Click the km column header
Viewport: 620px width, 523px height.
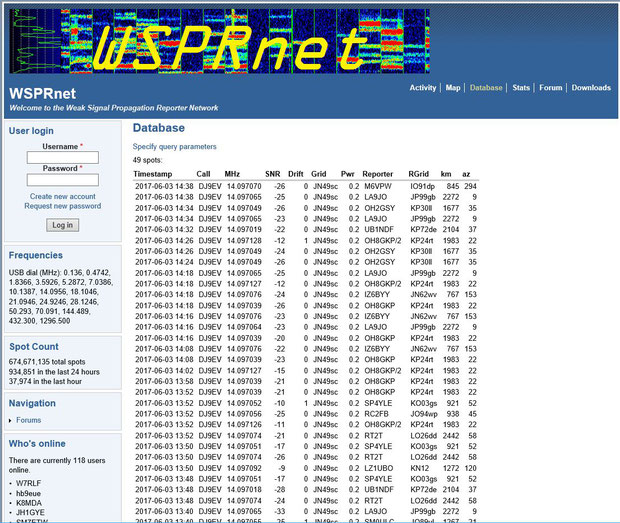tap(446, 174)
